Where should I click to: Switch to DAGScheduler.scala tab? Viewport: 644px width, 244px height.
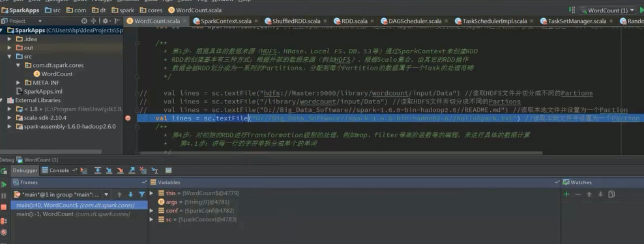(x=415, y=21)
